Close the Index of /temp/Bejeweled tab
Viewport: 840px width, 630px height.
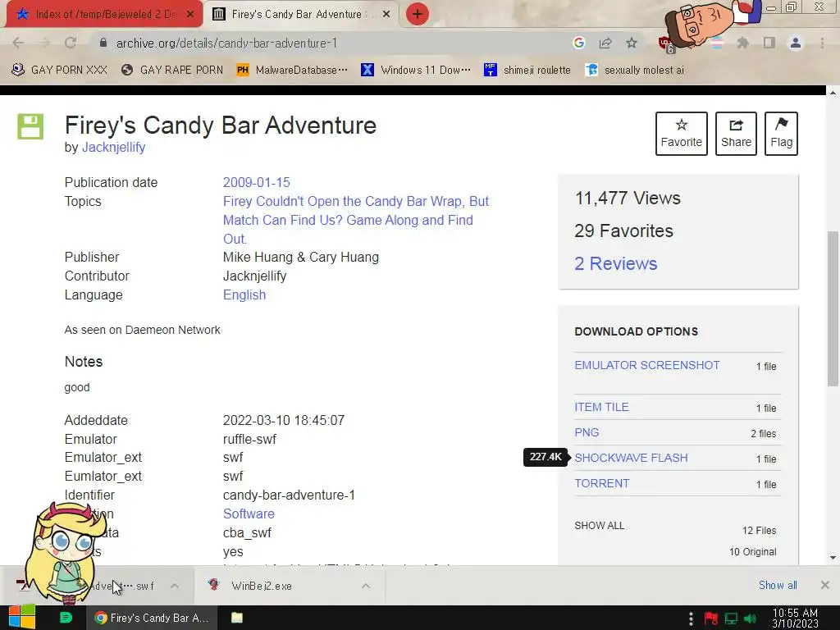click(x=190, y=14)
